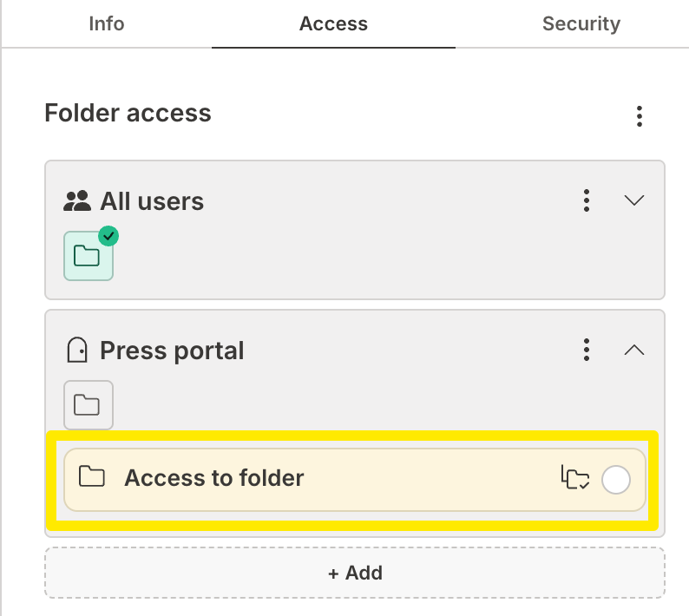Open the Security tab
Screen dimensions: 689x616
tap(581, 23)
